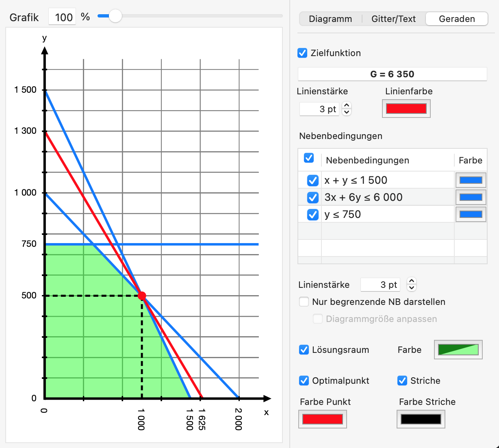
Task: Disable the constraint x + y ≤ 1 500
Action: (312, 180)
